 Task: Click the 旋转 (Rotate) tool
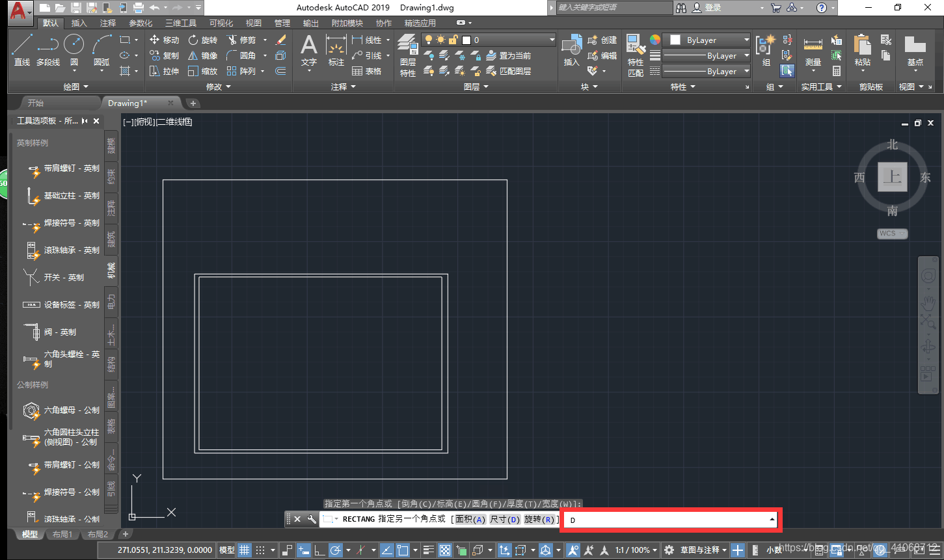point(203,40)
